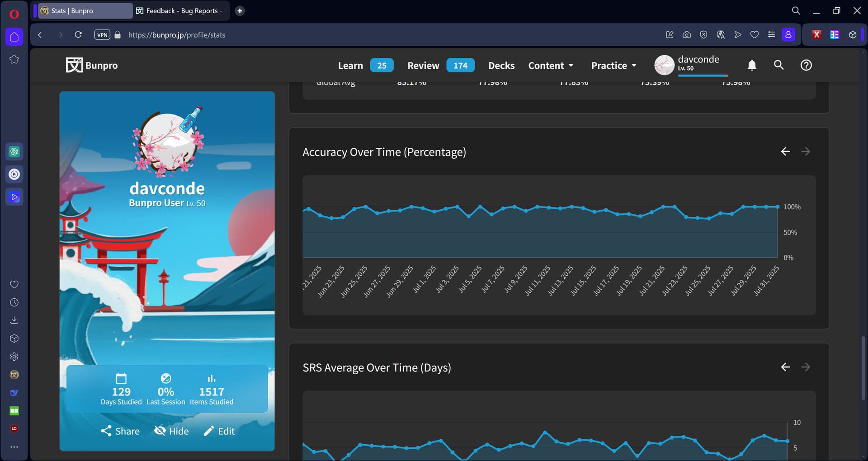Click the page vertical scrollbar
The image size is (868, 461).
pos(863,368)
